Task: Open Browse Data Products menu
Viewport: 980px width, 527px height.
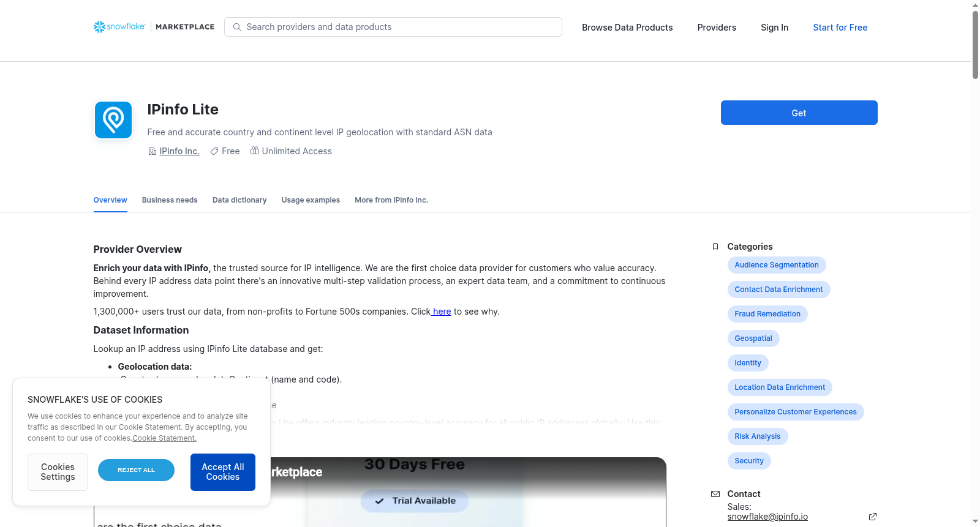Action: click(627, 28)
